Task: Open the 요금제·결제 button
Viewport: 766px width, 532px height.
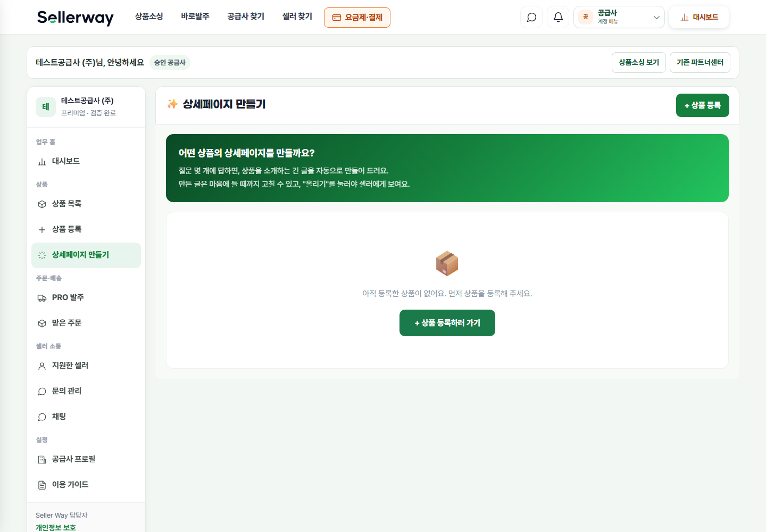Action: [x=357, y=18]
